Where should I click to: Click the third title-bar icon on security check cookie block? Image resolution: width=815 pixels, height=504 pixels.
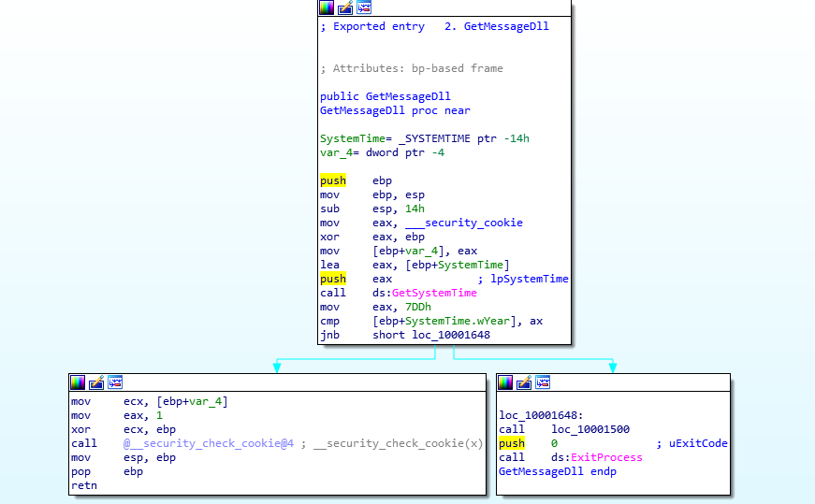(x=115, y=382)
